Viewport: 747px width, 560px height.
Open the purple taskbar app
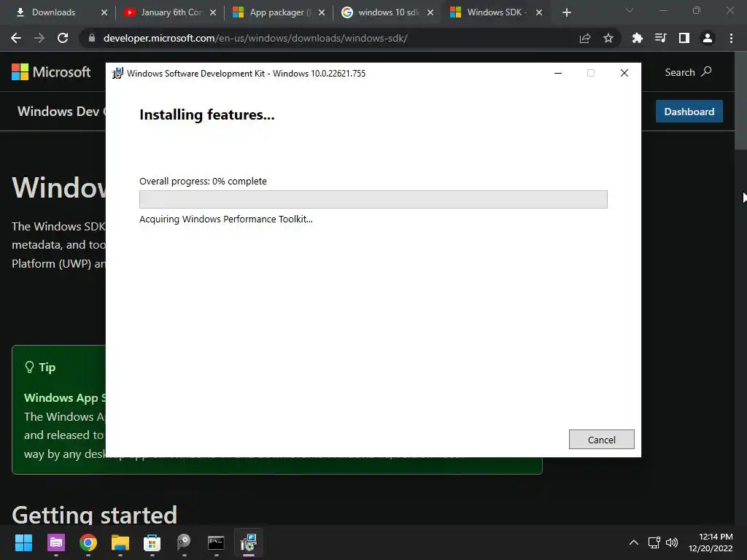coord(55,542)
